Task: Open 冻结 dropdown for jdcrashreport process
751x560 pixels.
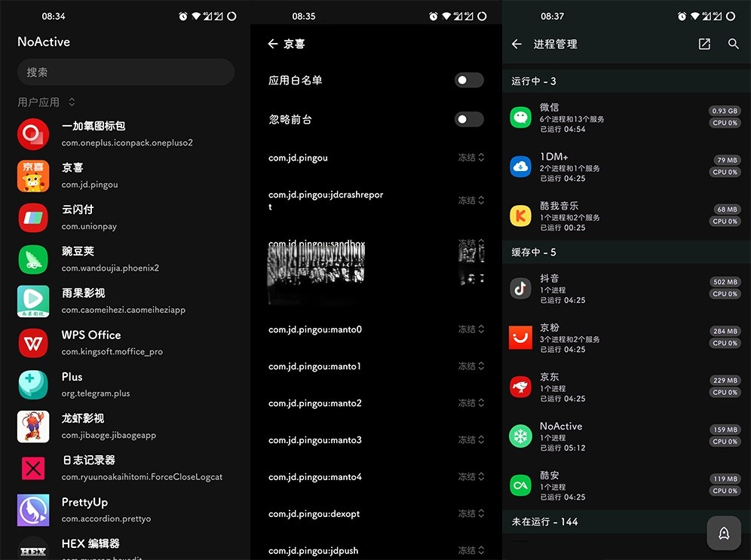Action: click(x=471, y=200)
